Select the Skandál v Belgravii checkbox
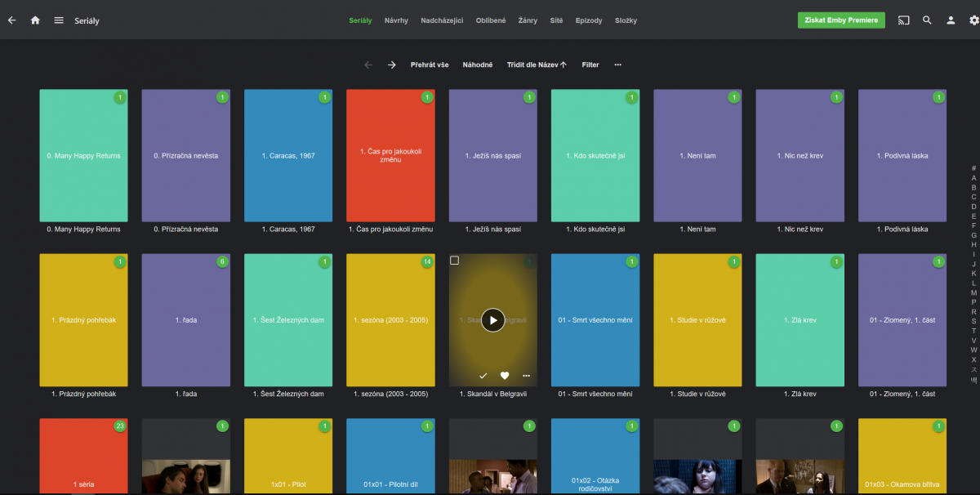Screen dimensions: 980x495 (x=455, y=261)
